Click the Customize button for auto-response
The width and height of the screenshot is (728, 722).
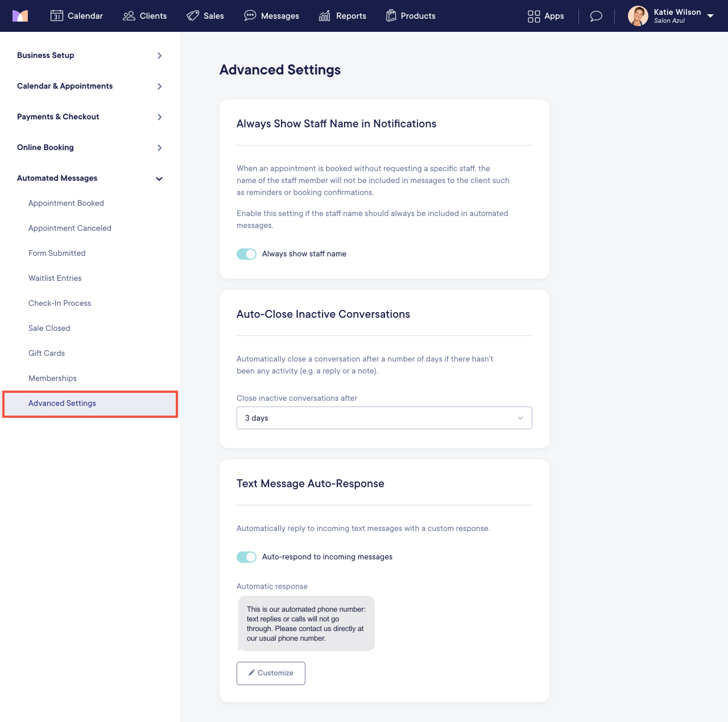coord(271,673)
